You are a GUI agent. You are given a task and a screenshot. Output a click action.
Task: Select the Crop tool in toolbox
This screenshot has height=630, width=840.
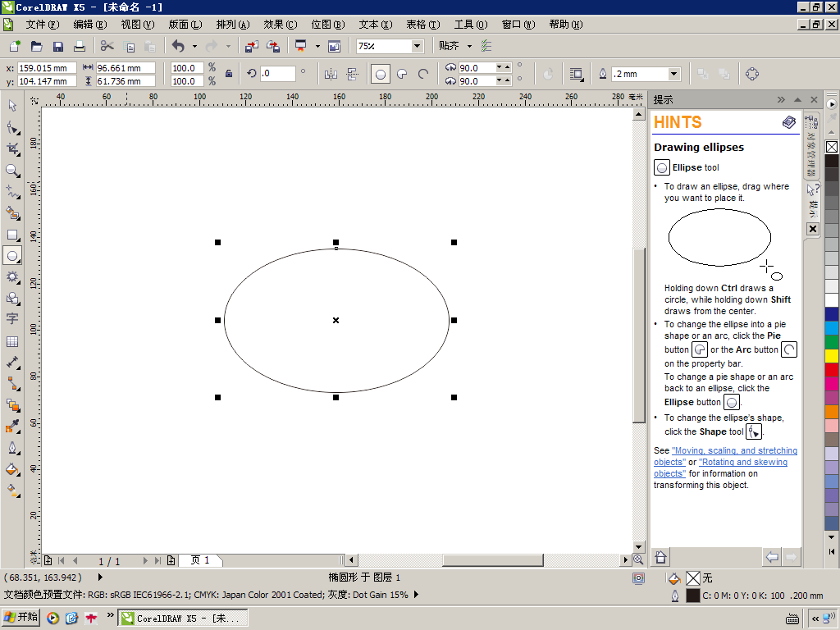(x=12, y=148)
